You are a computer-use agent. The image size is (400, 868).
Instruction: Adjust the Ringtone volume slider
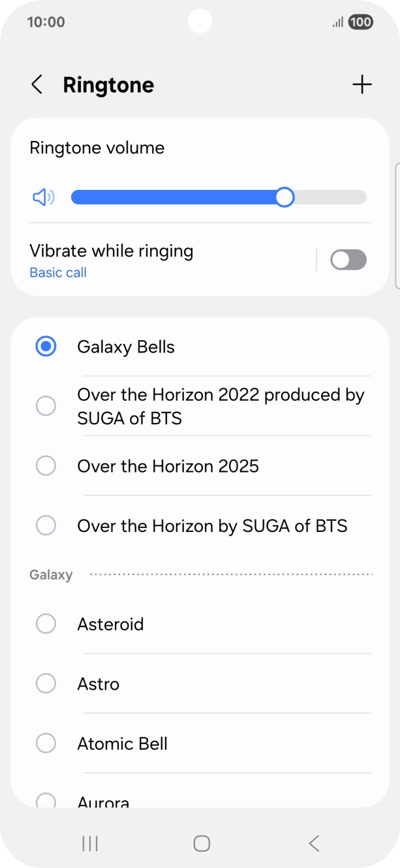click(285, 197)
